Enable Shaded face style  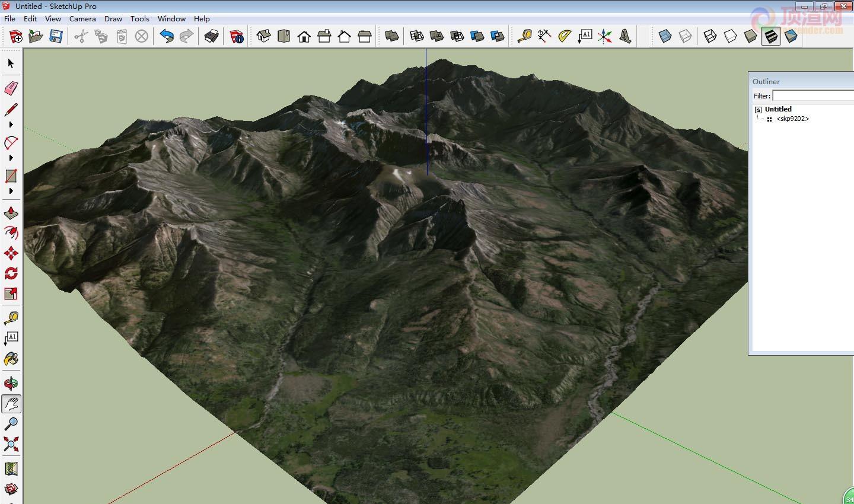tap(751, 37)
